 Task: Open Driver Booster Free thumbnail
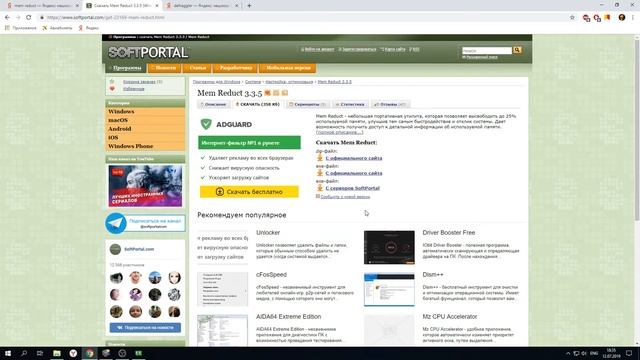pos(389,247)
